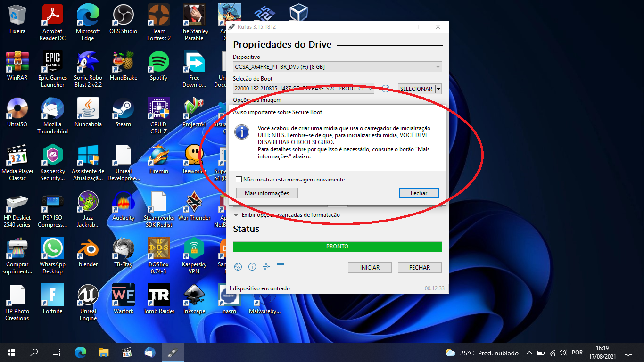Open the UltraISO desktop icon
Image resolution: width=644 pixels, height=362 pixels.
[17, 113]
